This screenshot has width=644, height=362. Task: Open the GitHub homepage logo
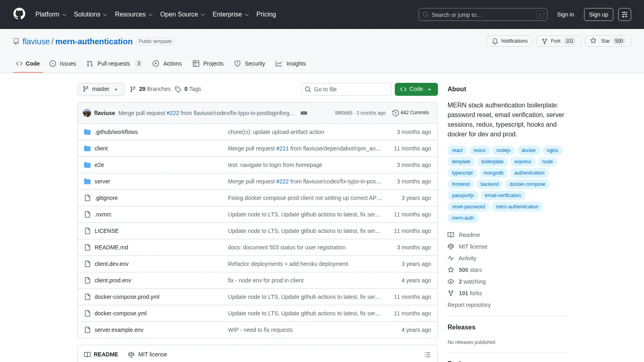point(19,14)
